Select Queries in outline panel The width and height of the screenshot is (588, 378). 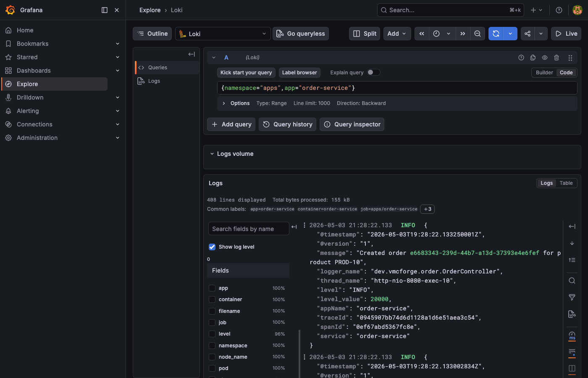pyautogui.click(x=167, y=68)
